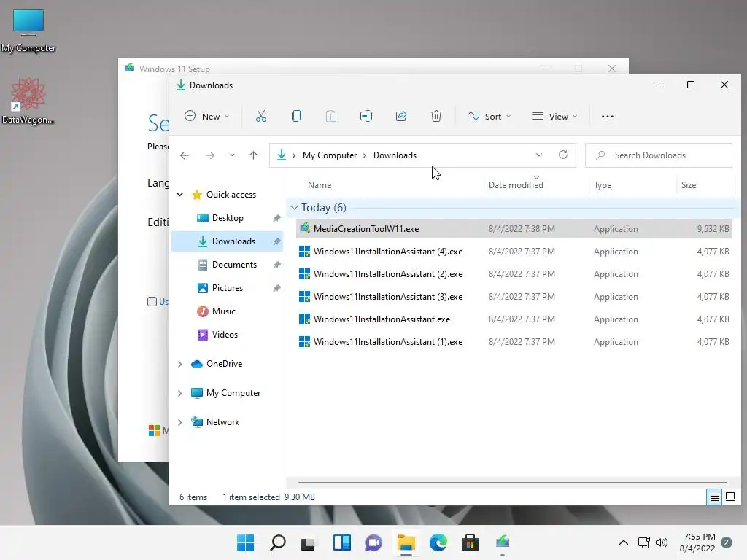The width and height of the screenshot is (747, 560).
Task: Click the Copy icon in File Explorer toolbar
Action: 296,116
